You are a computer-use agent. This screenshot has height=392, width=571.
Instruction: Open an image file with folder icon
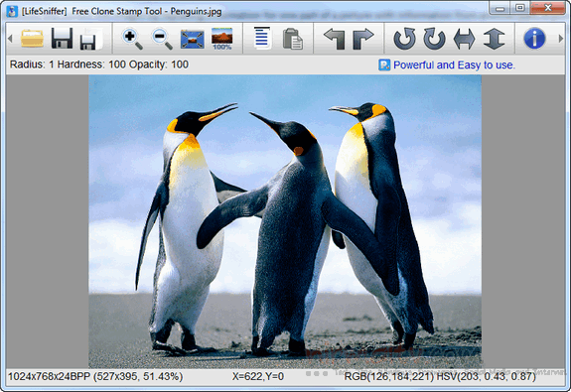point(32,39)
